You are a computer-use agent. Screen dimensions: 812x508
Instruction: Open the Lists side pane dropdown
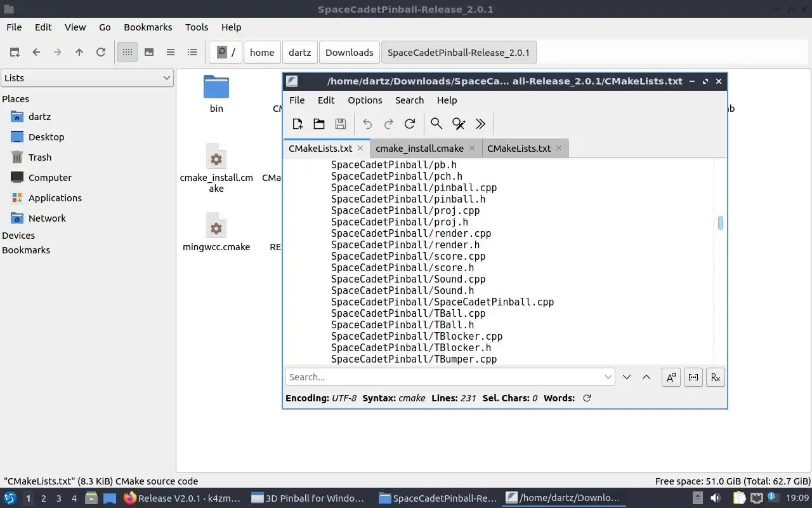tap(87, 78)
